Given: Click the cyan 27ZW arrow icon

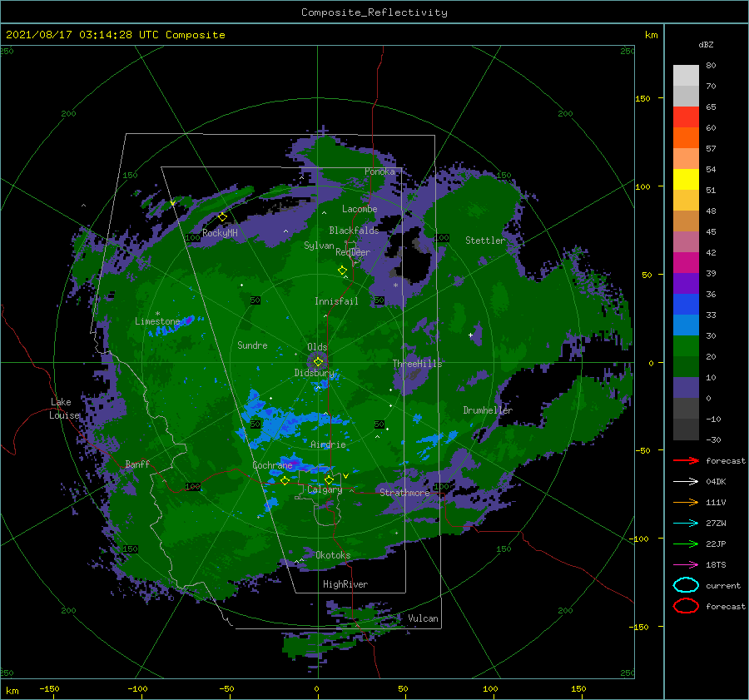Looking at the screenshot, I should 686,524.
